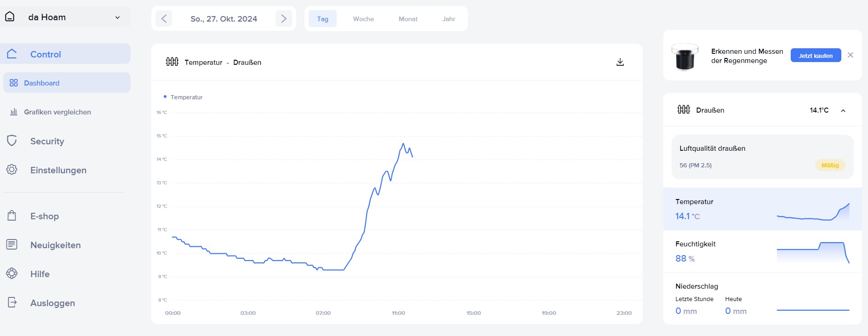
Task: Dismiss the rain gauge promotion banner
Action: click(x=850, y=55)
